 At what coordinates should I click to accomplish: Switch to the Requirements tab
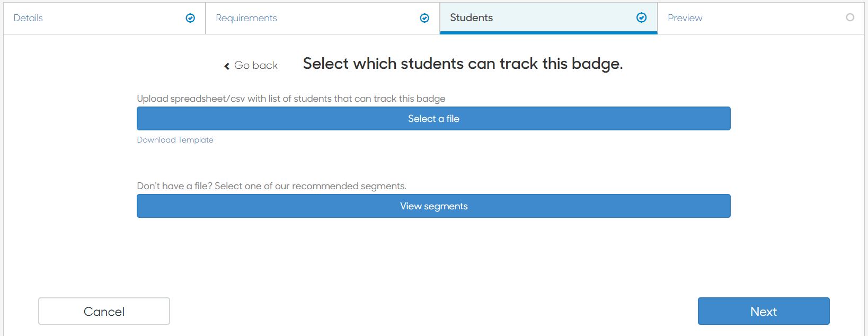(323, 18)
